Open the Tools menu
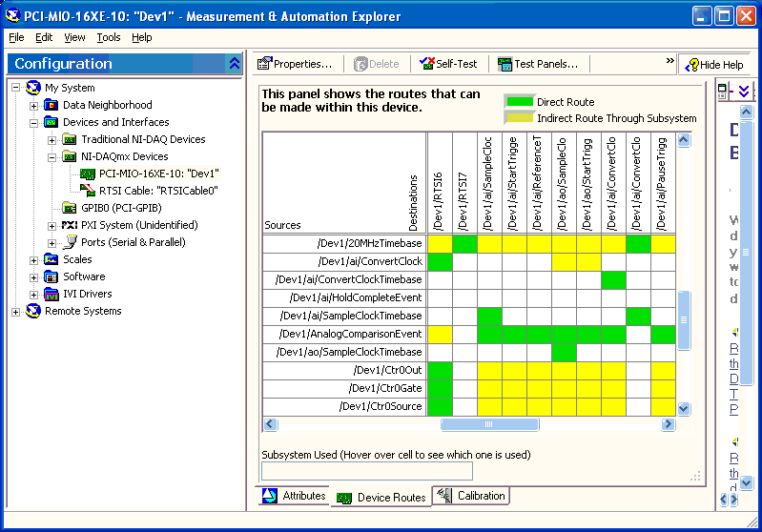 pos(109,37)
